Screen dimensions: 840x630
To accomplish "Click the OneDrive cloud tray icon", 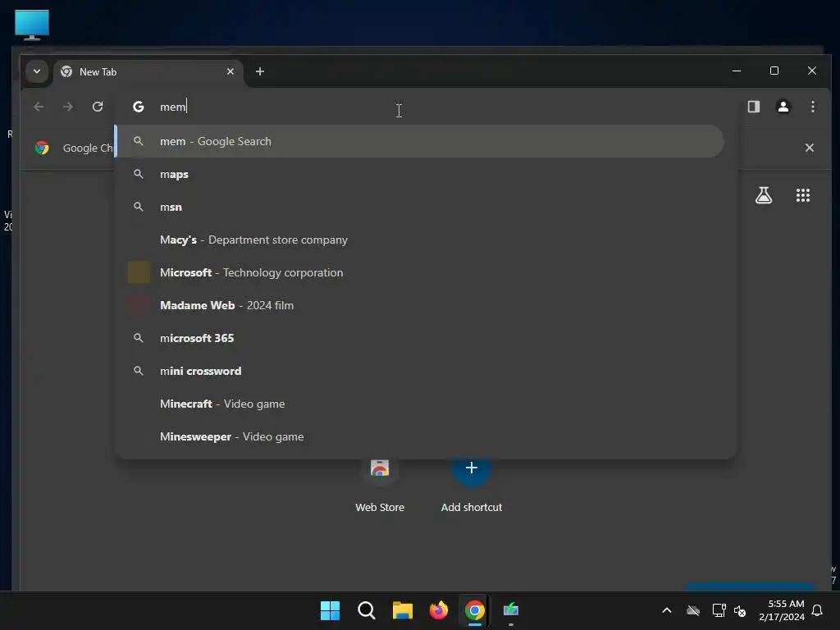I will coord(693,610).
